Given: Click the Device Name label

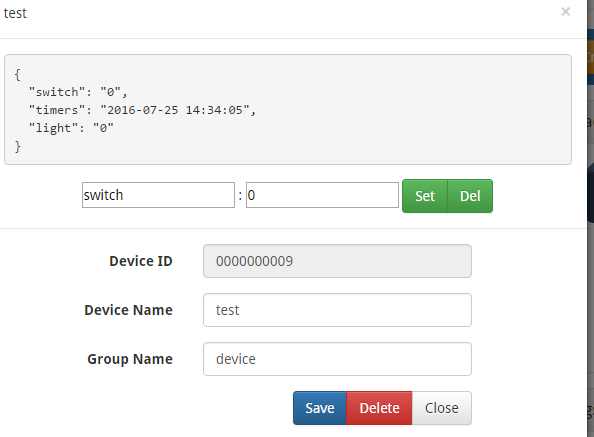Looking at the screenshot, I should click(x=128, y=310).
